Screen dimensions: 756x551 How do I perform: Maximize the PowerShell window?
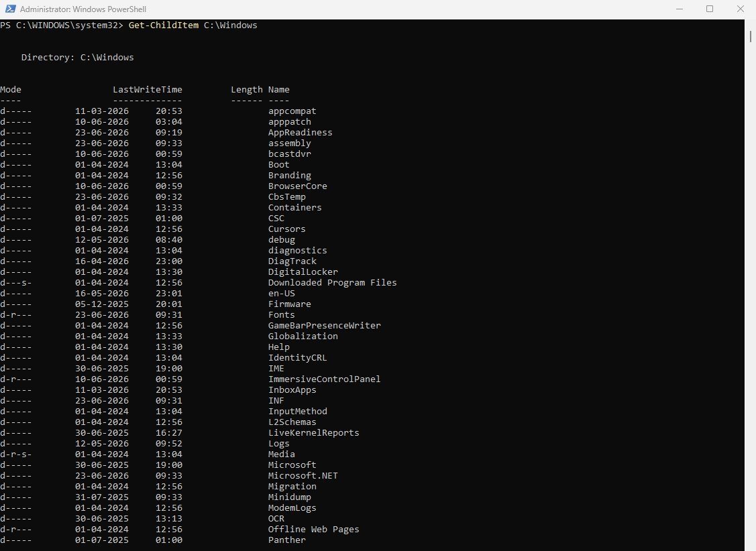click(x=709, y=9)
